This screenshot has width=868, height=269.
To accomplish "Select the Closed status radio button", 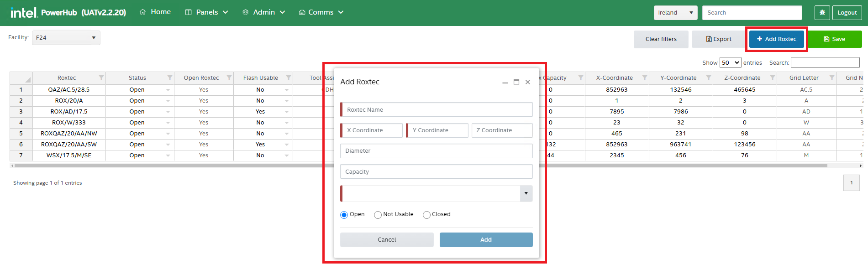I will click(x=426, y=215).
